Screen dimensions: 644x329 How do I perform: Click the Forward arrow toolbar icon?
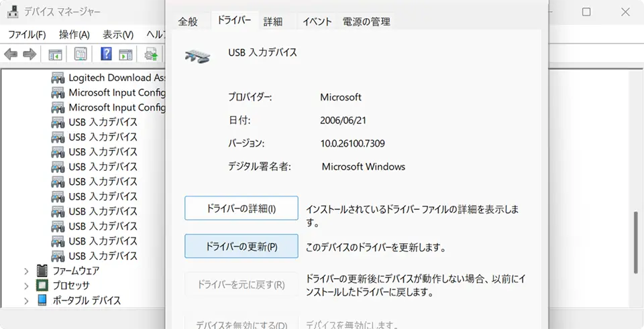click(30, 54)
